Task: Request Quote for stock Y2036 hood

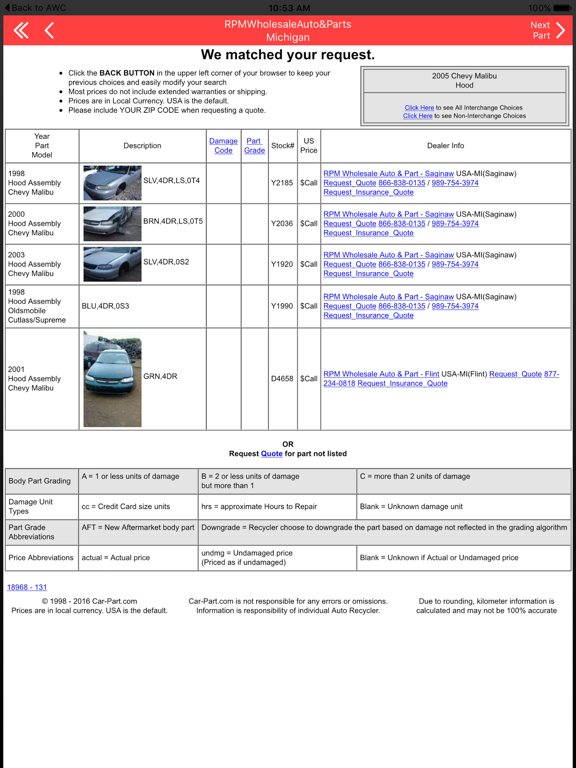Action: click(x=350, y=223)
